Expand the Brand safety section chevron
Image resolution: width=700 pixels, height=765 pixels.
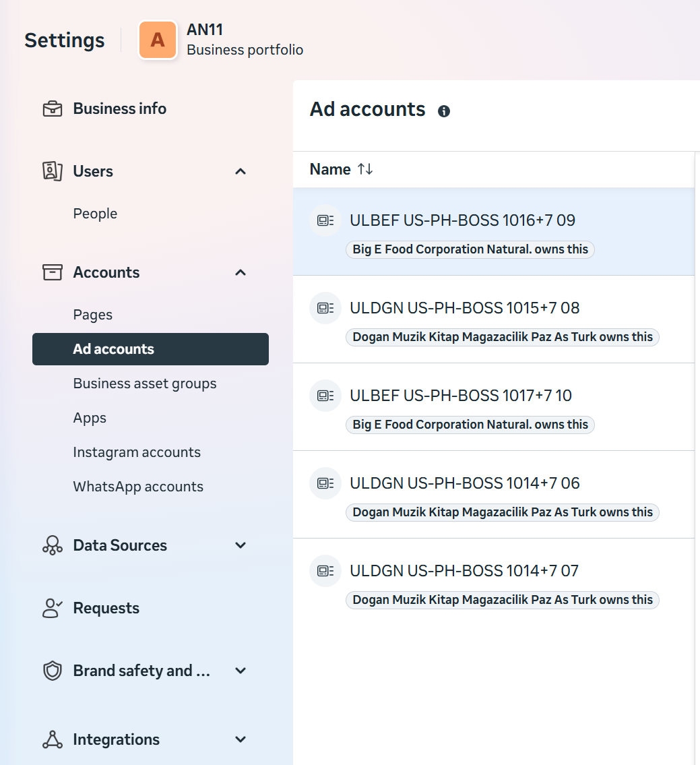241,671
